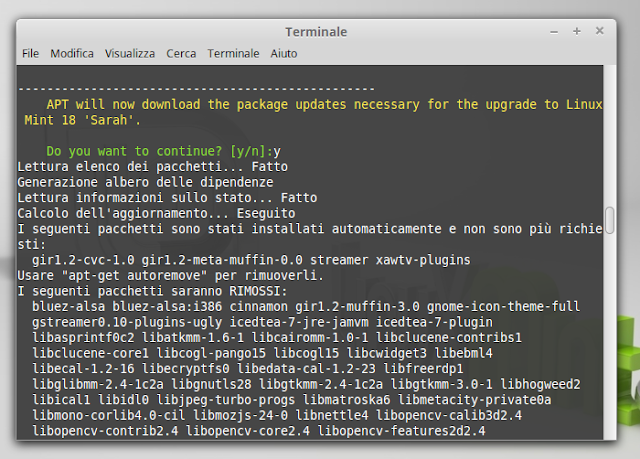Click package name 'libmono-corlib4.0-cil'
The height and width of the screenshot is (459, 640).
[109, 415]
